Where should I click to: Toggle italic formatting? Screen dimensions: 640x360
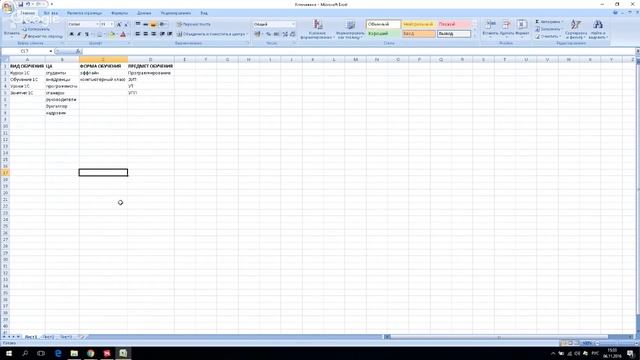(x=79, y=34)
